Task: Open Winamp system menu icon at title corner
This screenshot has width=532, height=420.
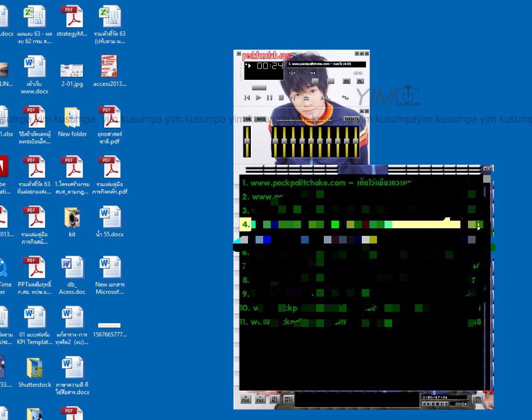Action: point(238,54)
